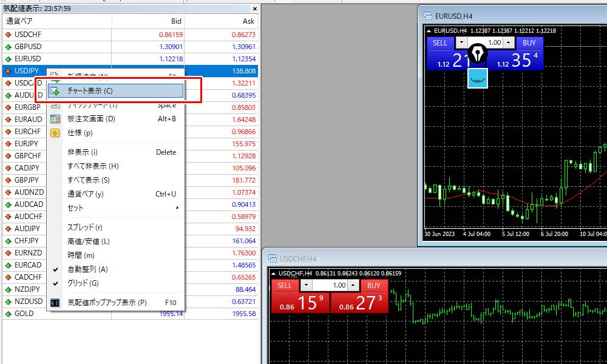Toggle the 自動整列 (A) checked option
The height and width of the screenshot is (364, 607).
pyautogui.click(x=87, y=269)
